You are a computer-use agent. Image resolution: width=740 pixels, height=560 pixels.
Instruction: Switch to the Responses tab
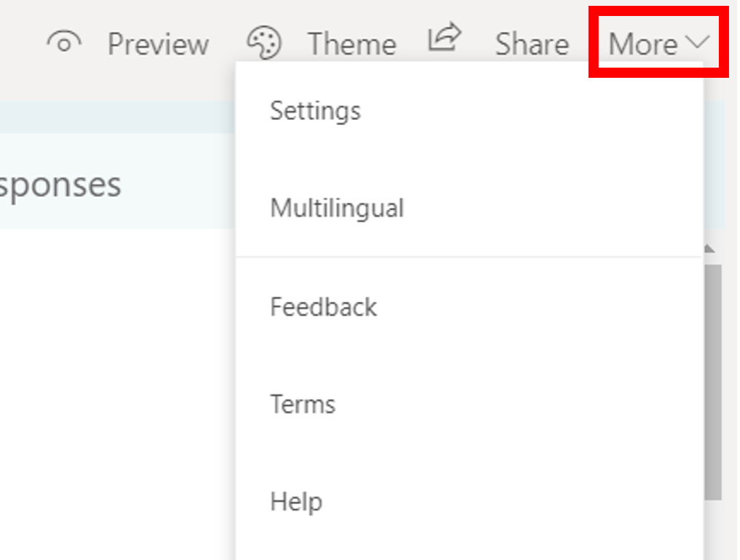pyautogui.click(x=60, y=185)
